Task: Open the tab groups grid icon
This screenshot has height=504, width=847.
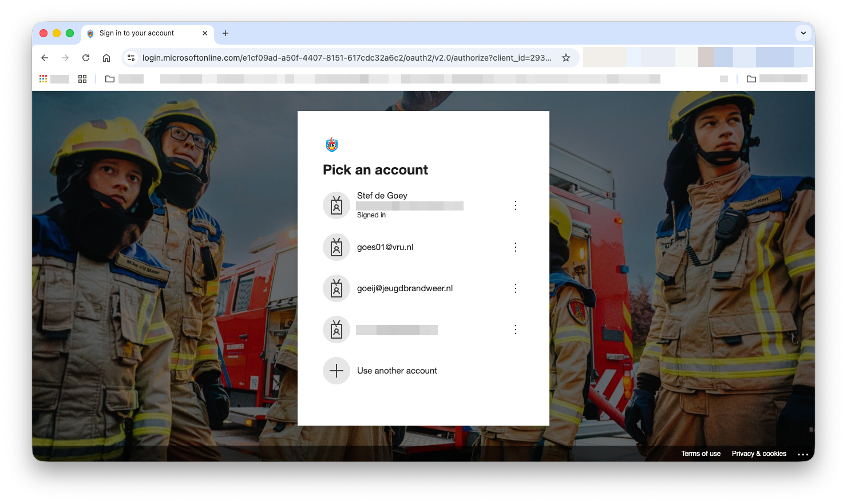Action: [x=82, y=79]
